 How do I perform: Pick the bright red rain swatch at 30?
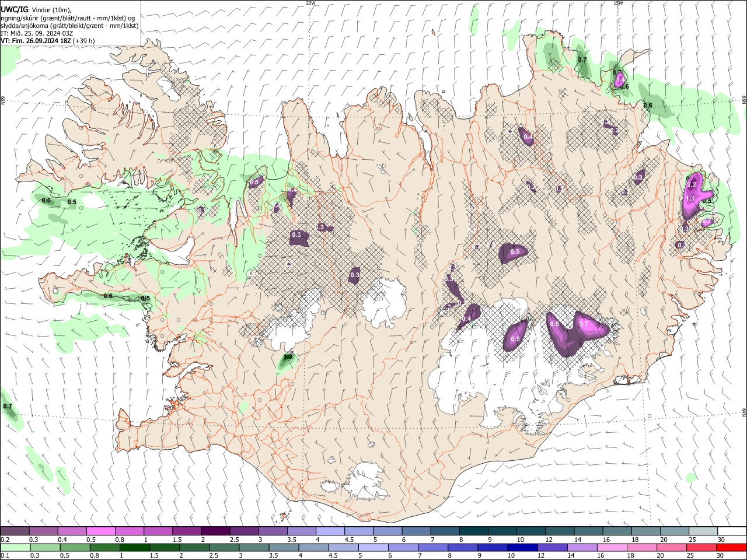pyautogui.click(x=731, y=547)
